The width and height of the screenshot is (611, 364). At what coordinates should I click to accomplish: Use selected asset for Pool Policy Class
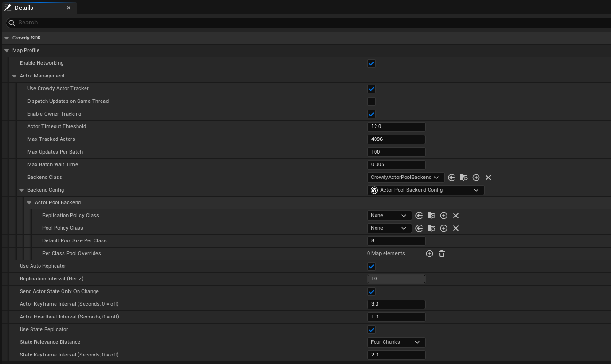(x=419, y=228)
